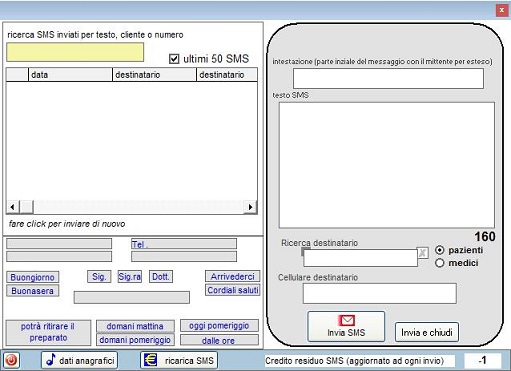Click the gray name field below Sig. buttons

132,297
